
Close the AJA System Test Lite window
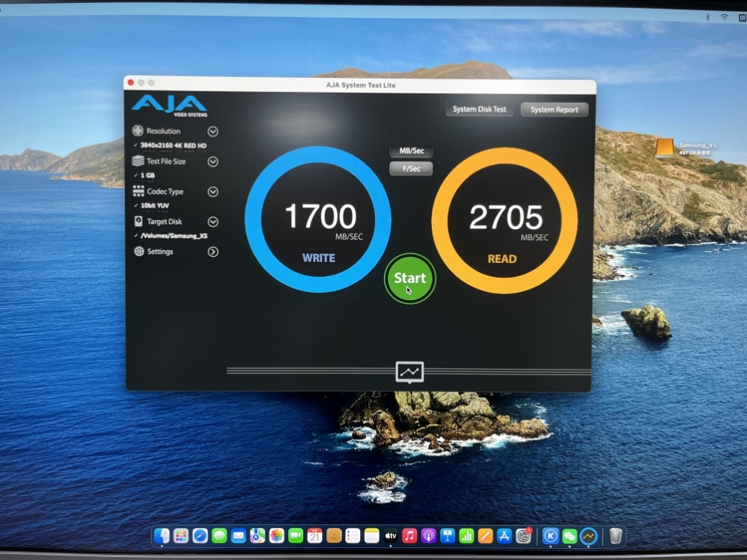(130, 82)
